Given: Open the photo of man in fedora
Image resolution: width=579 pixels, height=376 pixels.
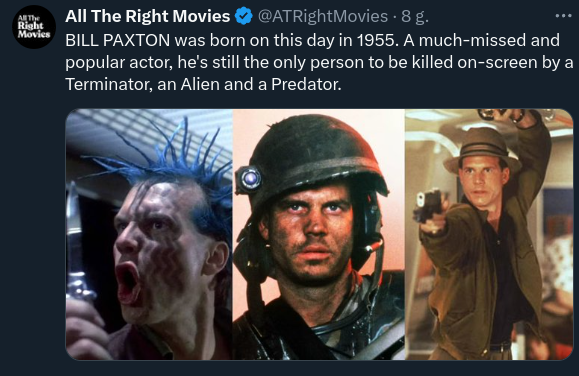Looking at the screenshot, I should pyautogui.click(x=489, y=234).
